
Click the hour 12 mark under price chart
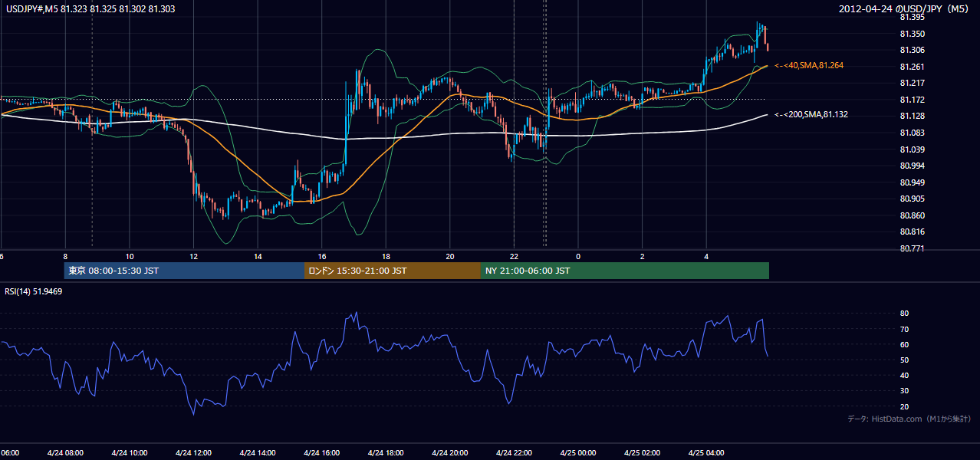[194, 256]
